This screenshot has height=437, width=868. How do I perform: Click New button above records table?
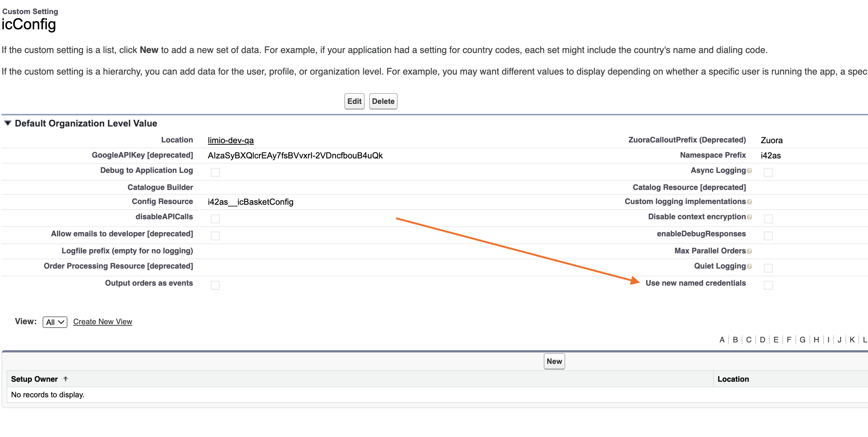point(554,361)
